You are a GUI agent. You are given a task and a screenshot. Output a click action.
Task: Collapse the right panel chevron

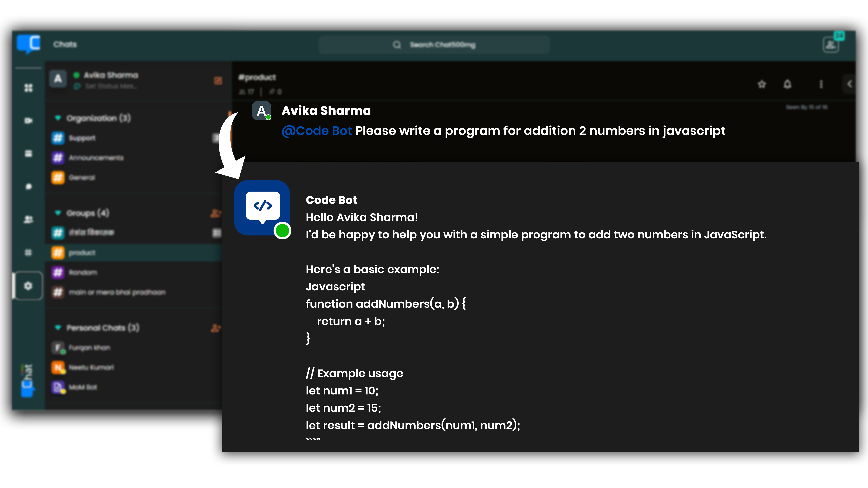(850, 84)
